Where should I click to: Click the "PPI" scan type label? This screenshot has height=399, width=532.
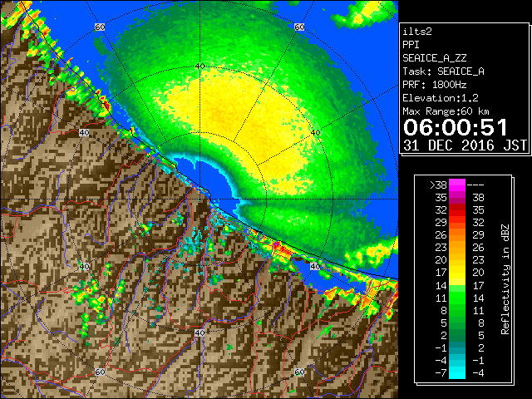point(411,45)
